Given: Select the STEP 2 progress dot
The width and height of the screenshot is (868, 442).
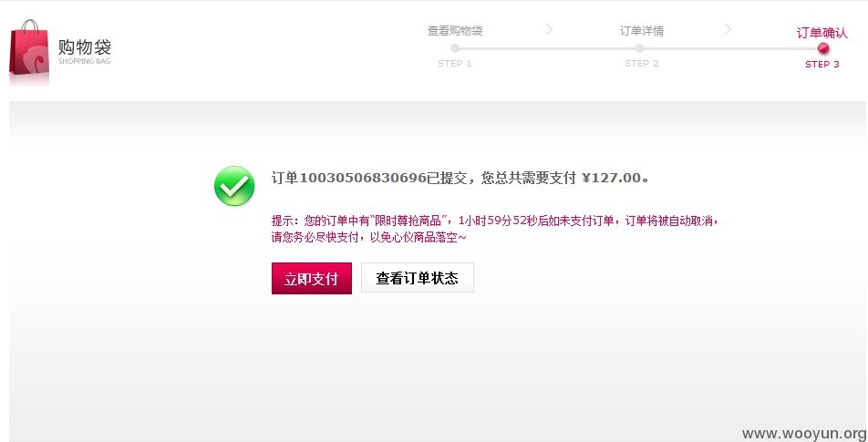Looking at the screenshot, I should pyautogui.click(x=639, y=48).
